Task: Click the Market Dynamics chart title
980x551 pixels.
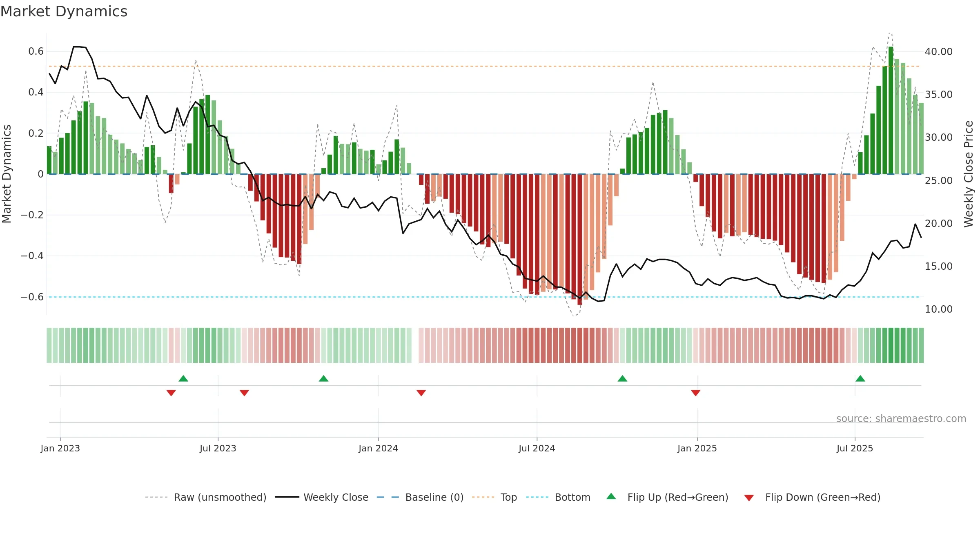Action: click(64, 11)
